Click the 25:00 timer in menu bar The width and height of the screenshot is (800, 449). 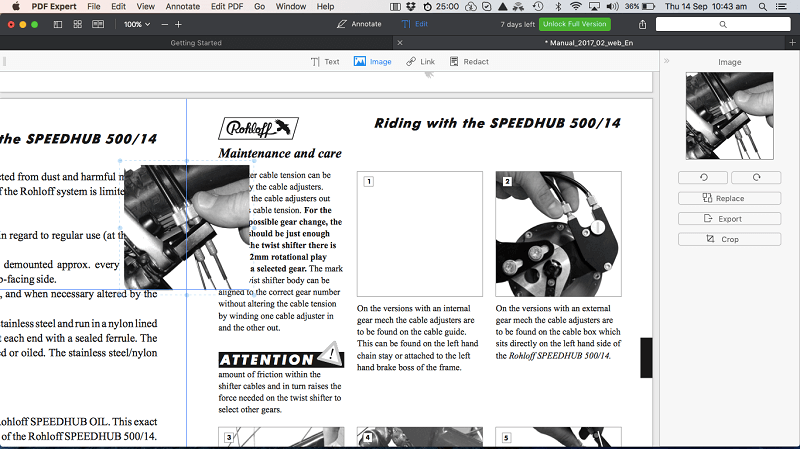[441, 7]
